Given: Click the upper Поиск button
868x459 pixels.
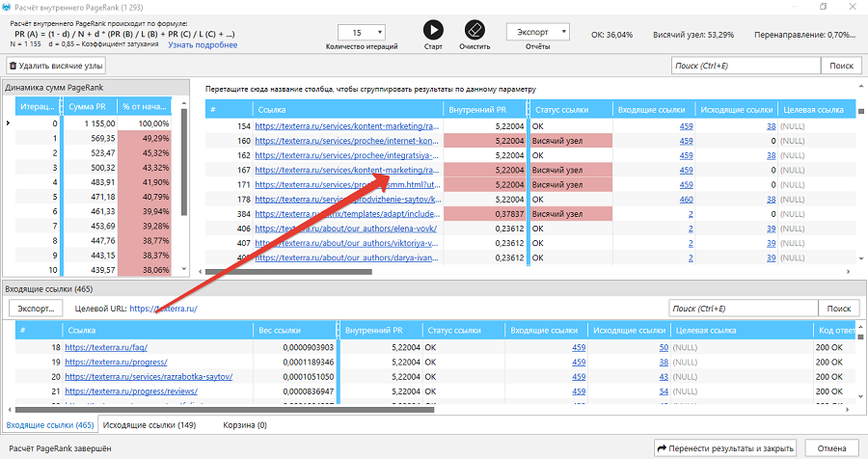Looking at the screenshot, I should point(841,66).
